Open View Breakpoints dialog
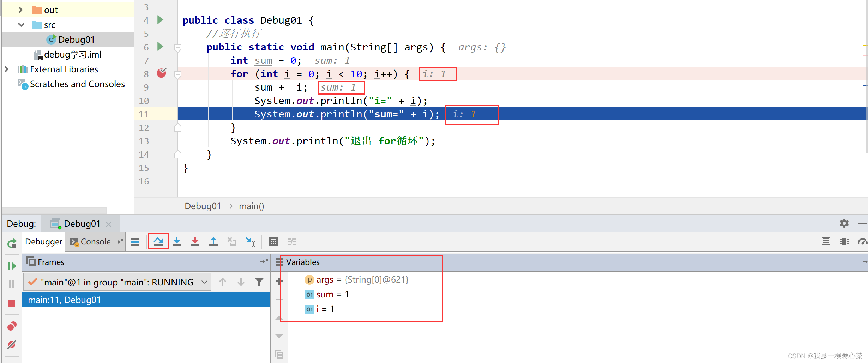The width and height of the screenshot is (868, 363). (12, 326)
